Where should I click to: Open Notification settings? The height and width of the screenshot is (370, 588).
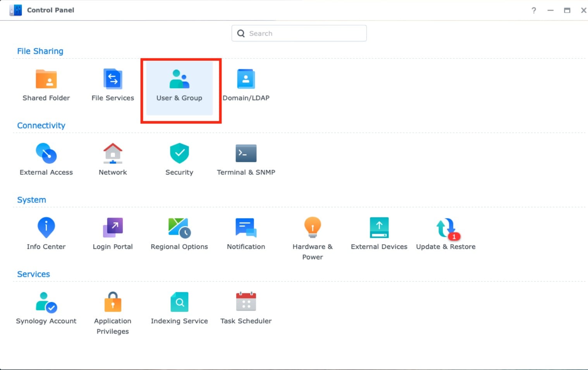pos(246,228)
